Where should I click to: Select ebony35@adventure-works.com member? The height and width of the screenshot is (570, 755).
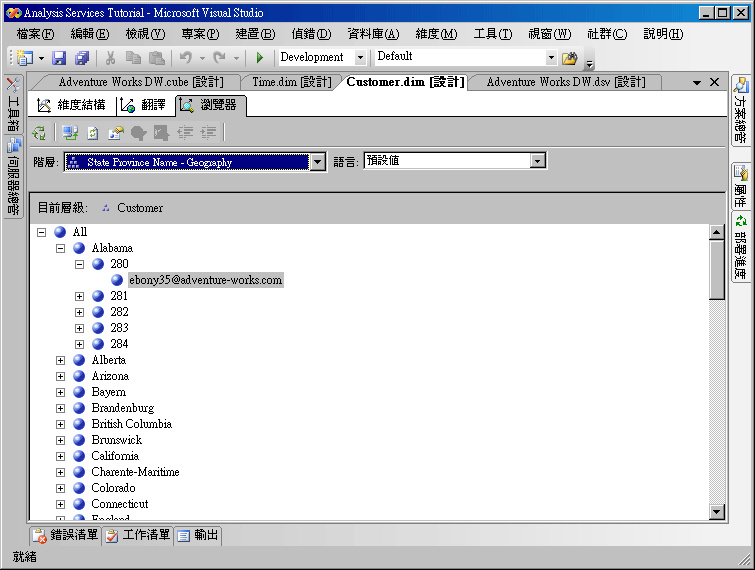206,280
